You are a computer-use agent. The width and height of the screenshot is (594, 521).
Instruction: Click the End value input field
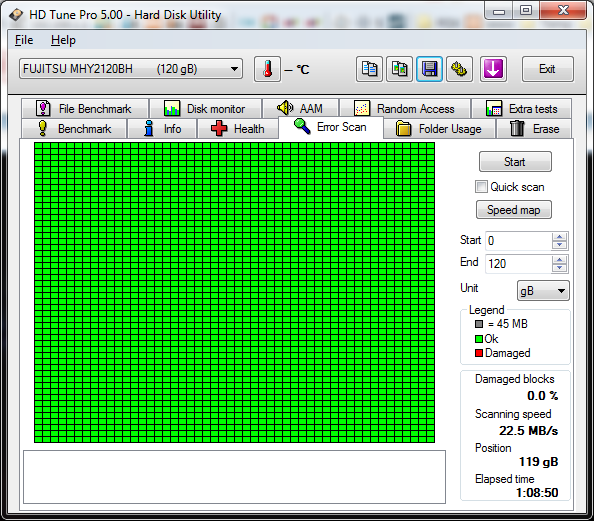point(518,263)
